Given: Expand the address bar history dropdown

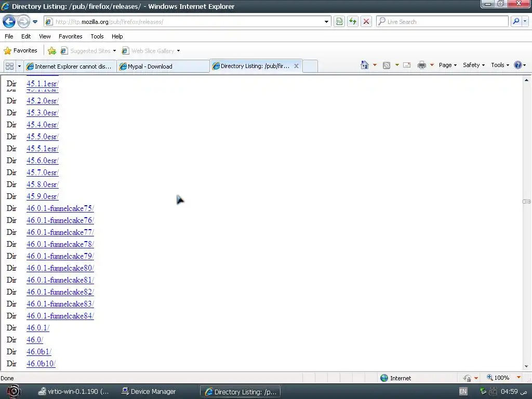Looking at the screenshot, I should click(326, 22).
